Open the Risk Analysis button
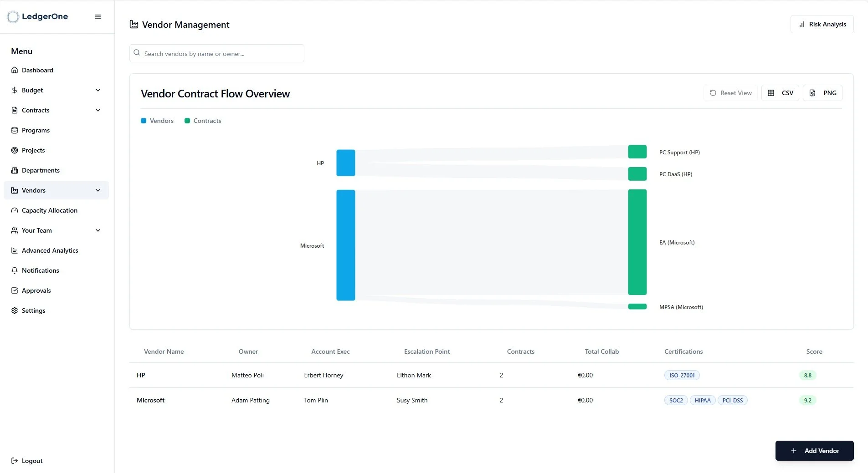Image resolution: width=868 pixels, height=473 pixels. pos(822,24)
